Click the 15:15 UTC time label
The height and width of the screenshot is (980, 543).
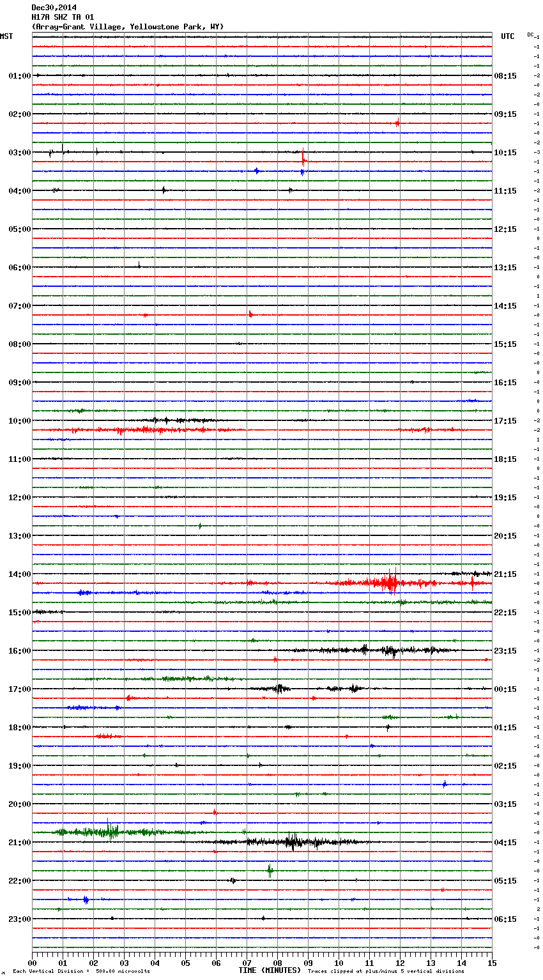505,344
